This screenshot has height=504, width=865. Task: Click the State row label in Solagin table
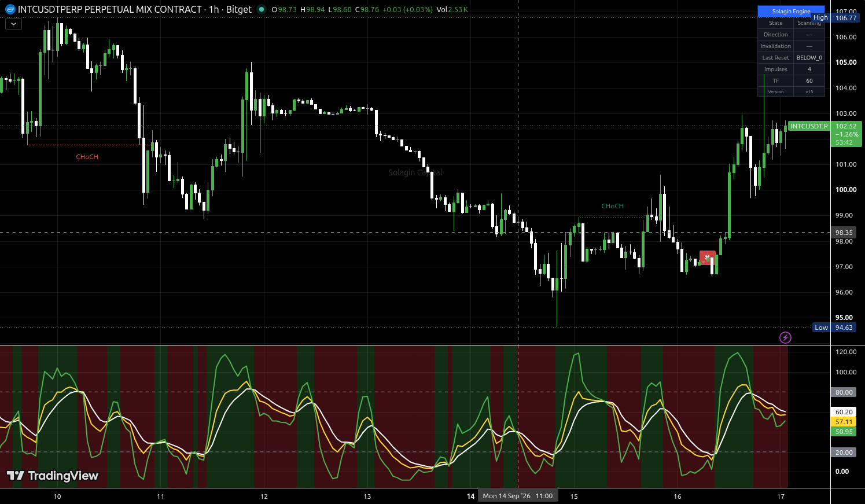tap(776, 23)
